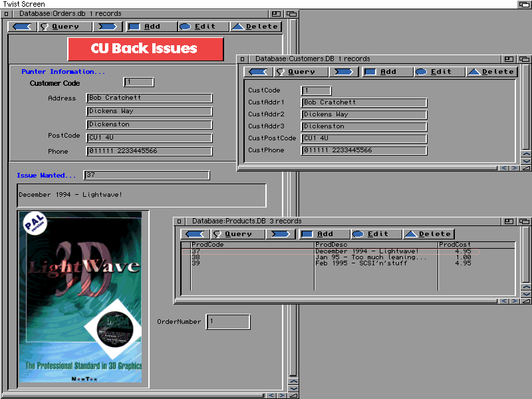532x399 pixels.
Task: Click the OrderNumber field
Action: point(228,322)
